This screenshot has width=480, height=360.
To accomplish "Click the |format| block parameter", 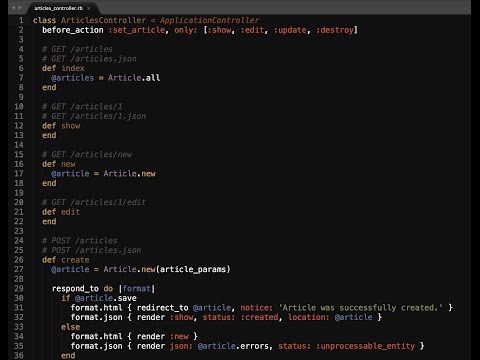I will [137, 289].
